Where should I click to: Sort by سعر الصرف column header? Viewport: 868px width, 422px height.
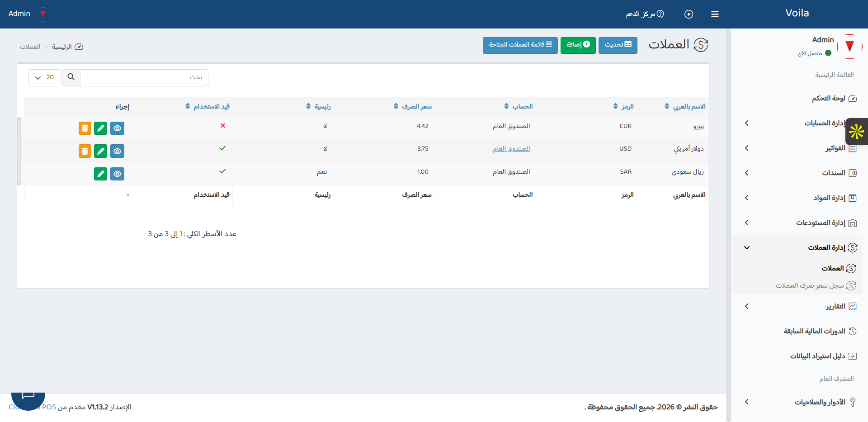click(413, 107)
